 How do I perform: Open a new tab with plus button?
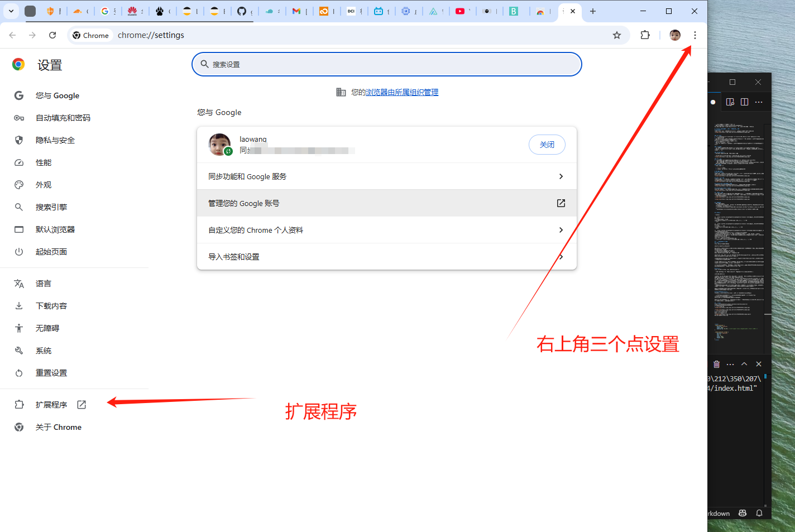593,11
